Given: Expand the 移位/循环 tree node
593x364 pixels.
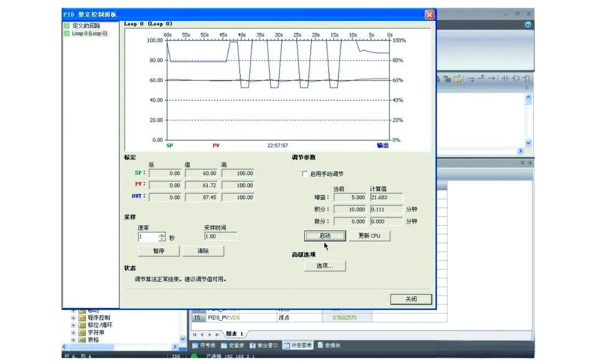Looking at the screenshot, I should 73,325.
